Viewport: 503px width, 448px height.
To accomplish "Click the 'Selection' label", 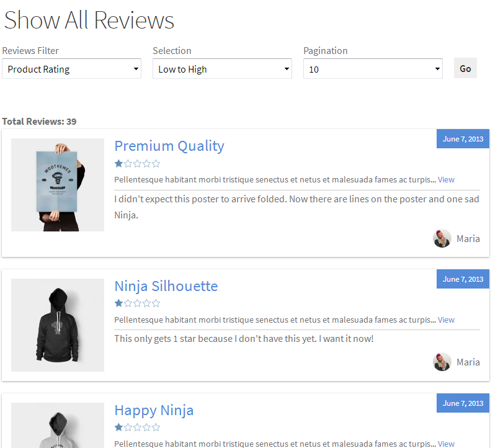I will coord(172,51).
